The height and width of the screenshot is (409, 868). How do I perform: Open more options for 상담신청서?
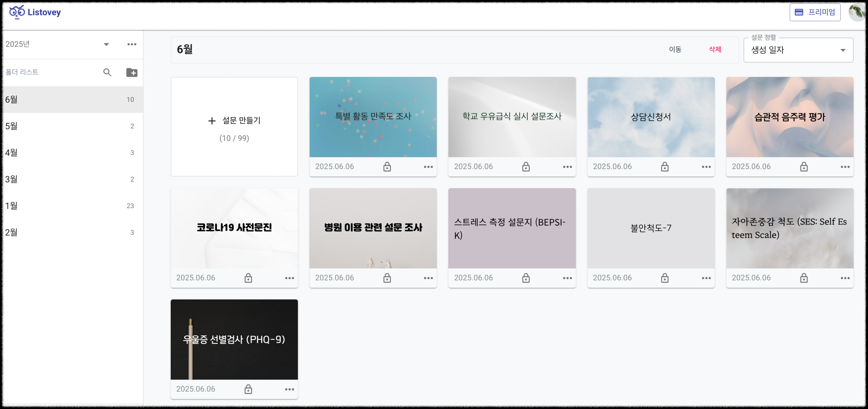[x=706, y=166]
